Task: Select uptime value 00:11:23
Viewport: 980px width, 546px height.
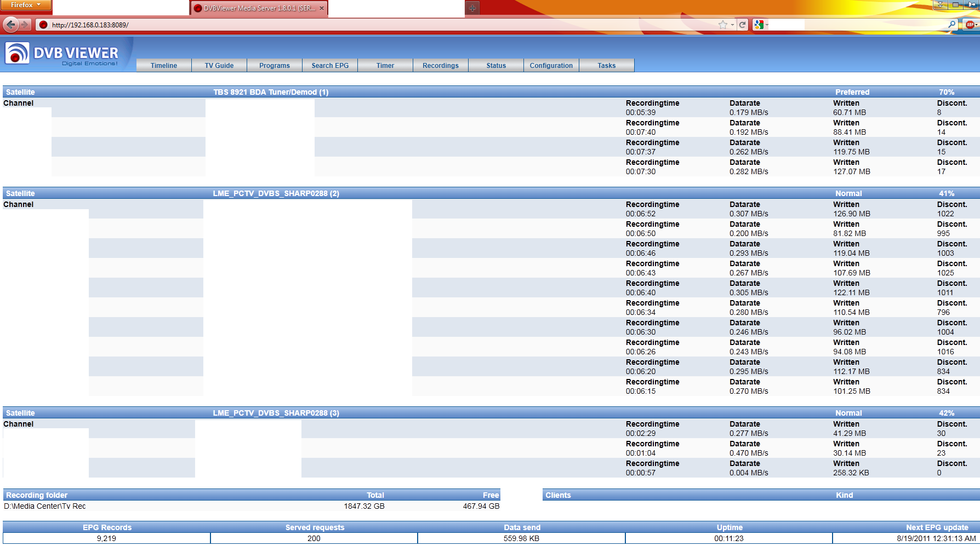Action: coord(729,538)
